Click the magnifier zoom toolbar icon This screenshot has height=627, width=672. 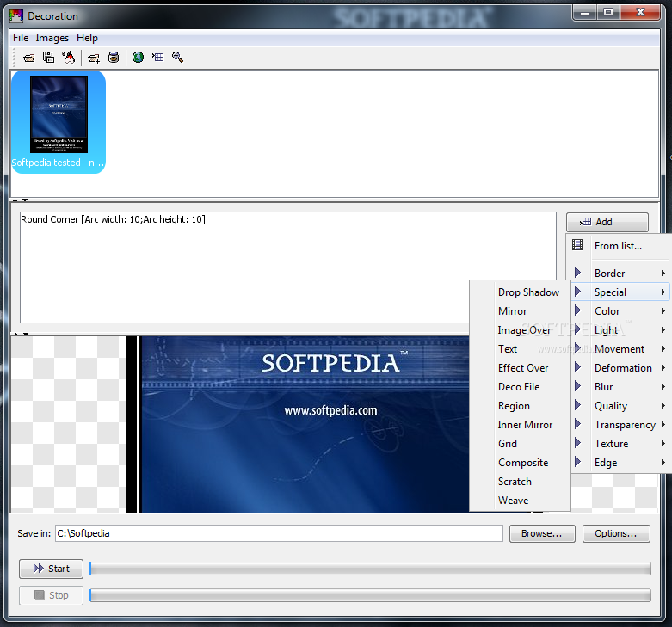(x=177, y=57)
